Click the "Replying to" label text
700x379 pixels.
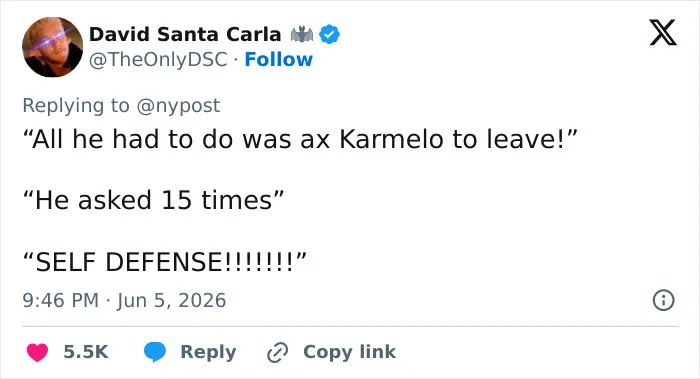(x=76, y=106)
